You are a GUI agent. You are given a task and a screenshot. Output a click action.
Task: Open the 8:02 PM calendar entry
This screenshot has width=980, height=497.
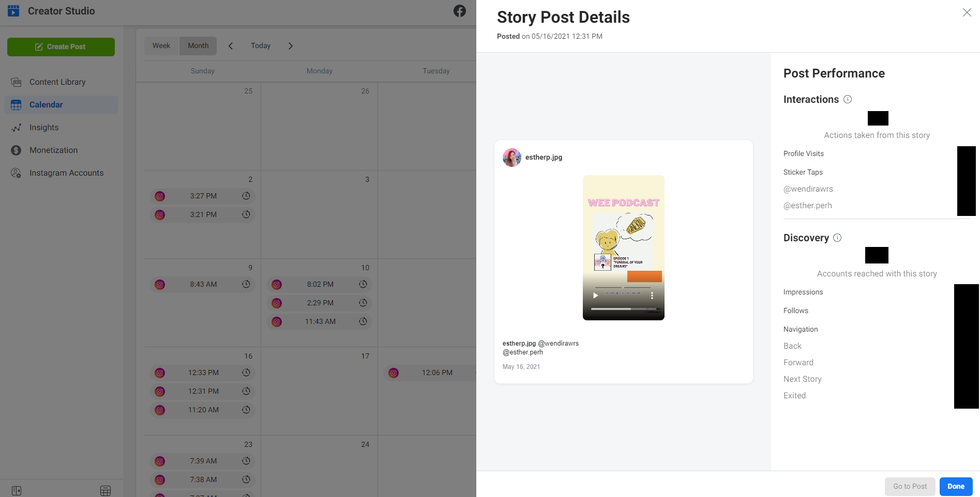pyautogui.click(x=320, y=284)
